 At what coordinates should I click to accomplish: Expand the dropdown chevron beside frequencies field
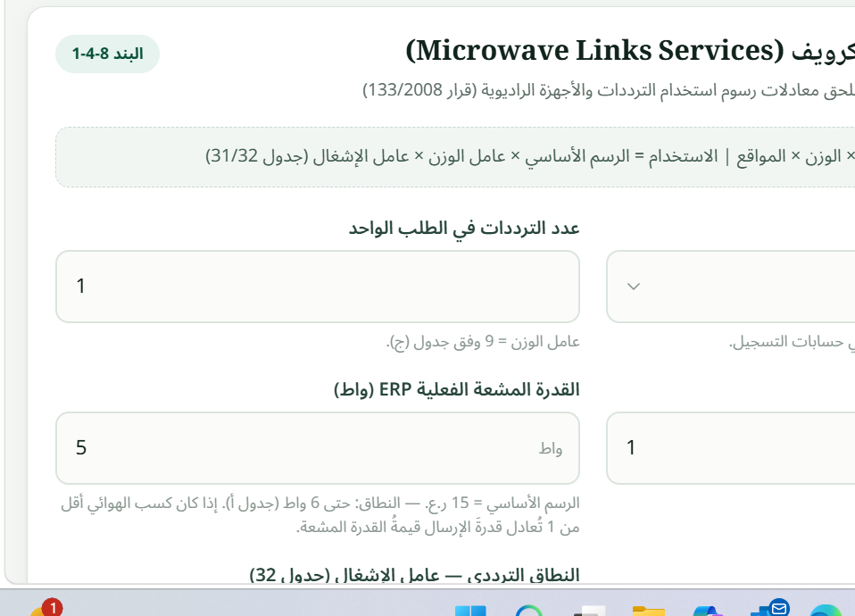coord(633,287)
